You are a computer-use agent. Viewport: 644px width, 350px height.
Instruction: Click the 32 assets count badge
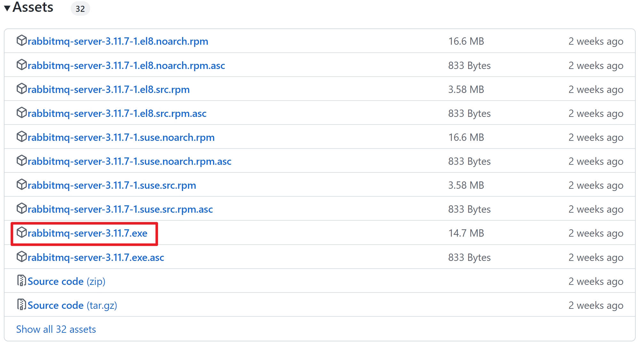(x=80, y=9)
